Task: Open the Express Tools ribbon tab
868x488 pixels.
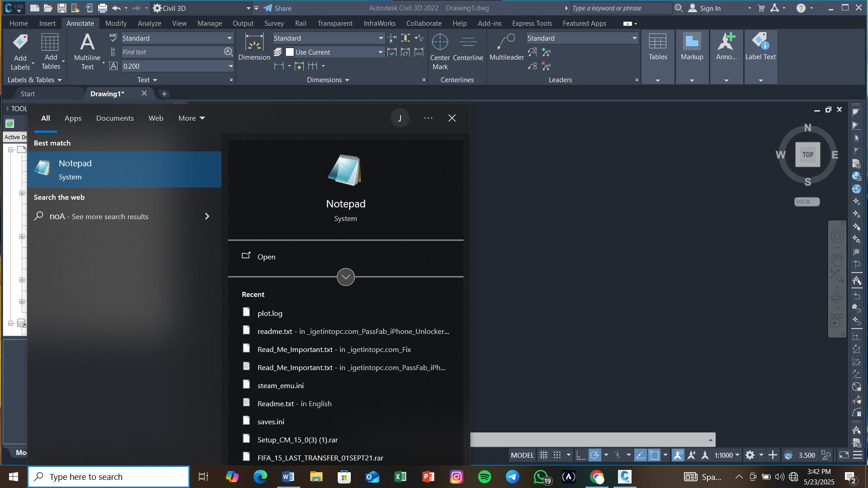Action: click(x=532, y=23)
